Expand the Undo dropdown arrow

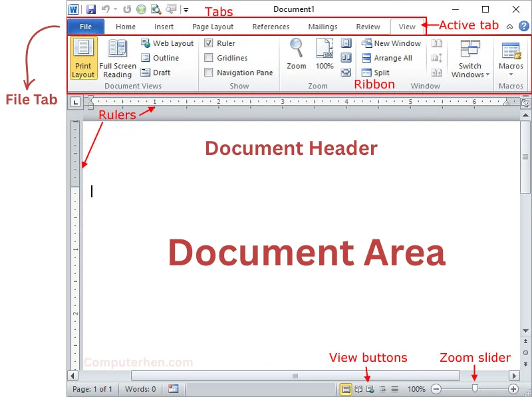(x=114, y=9)
